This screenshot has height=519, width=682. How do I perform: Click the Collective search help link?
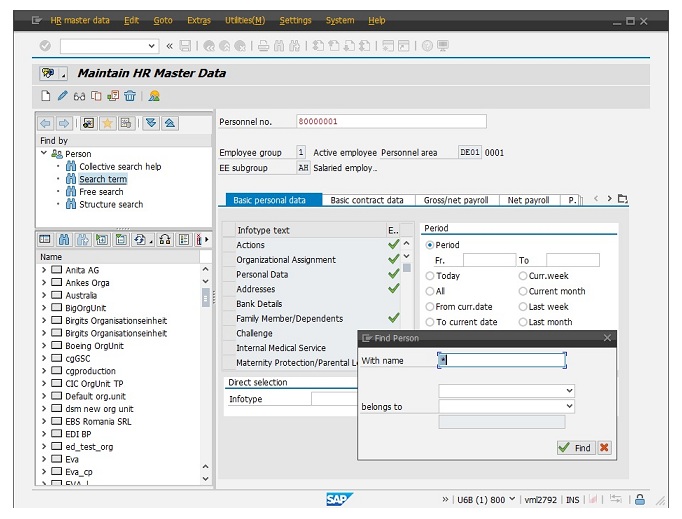click(x=120, y=167)
